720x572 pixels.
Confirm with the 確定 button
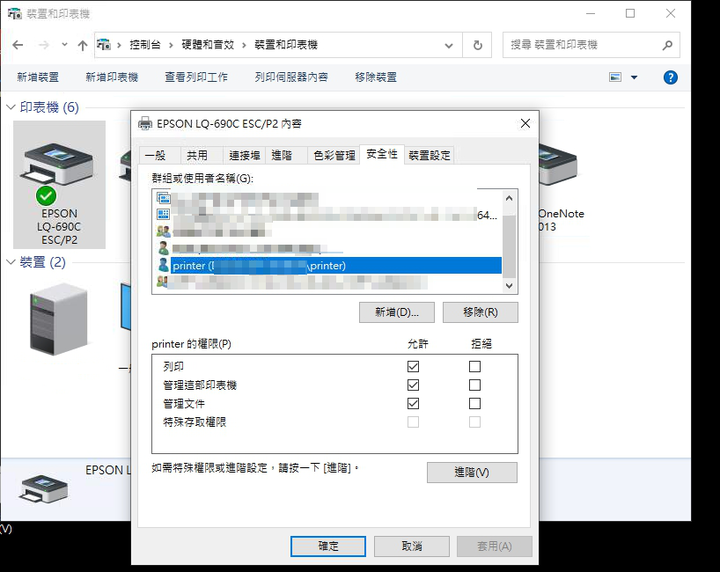(328, 546)
